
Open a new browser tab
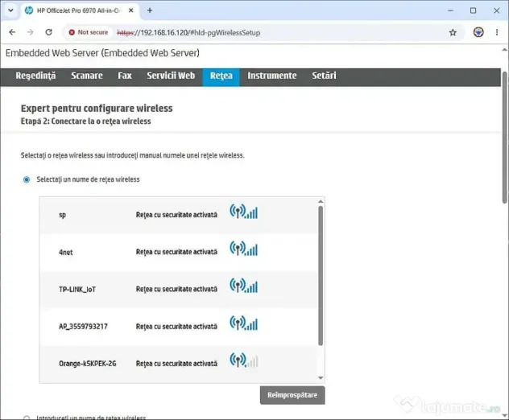click(x=150, y=10)
